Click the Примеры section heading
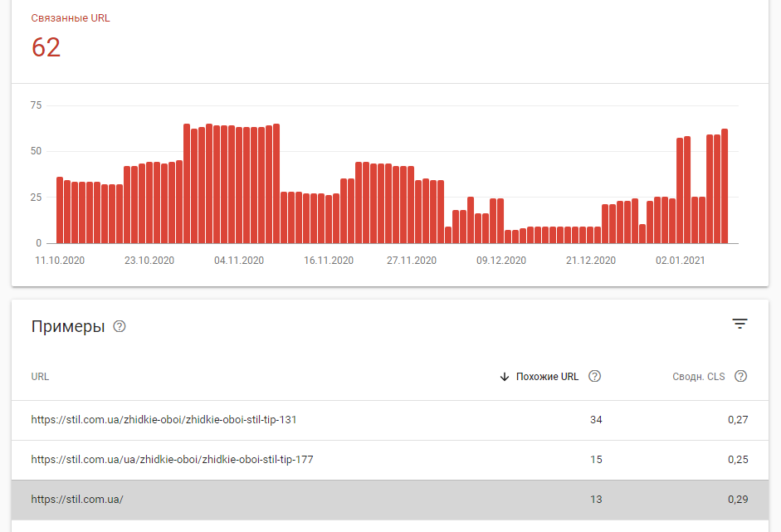Image resolution: width=781 pixels, height=532 pixels. click(68, 327)
